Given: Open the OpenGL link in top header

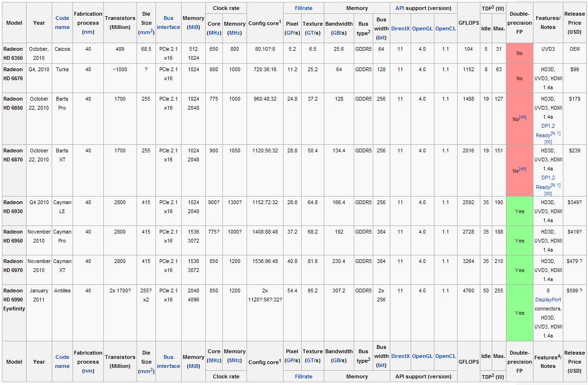Looking at the screenshot, I should pos(422,28).
